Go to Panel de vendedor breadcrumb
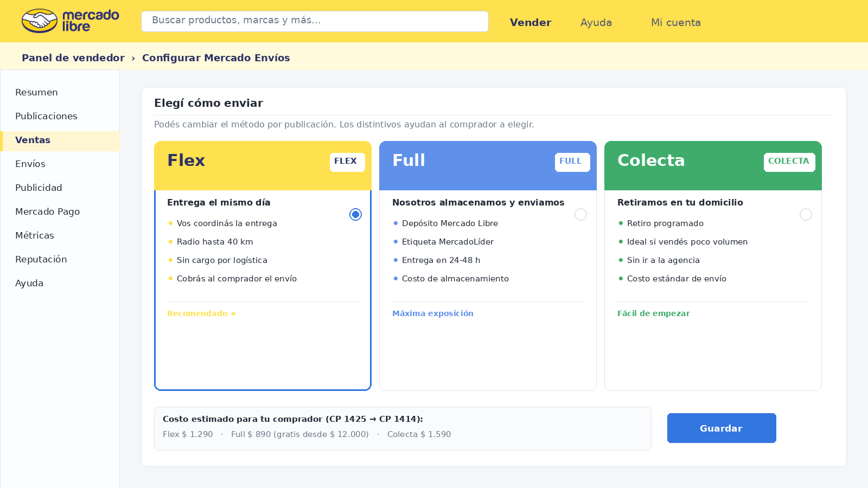Screen dimensions: 868x488 tap(73, 57)
